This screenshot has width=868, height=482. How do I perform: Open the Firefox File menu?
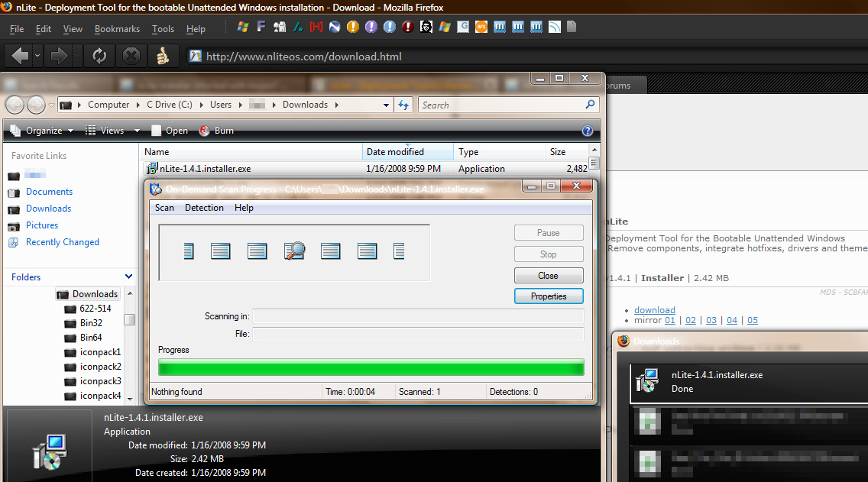[17, 29]
